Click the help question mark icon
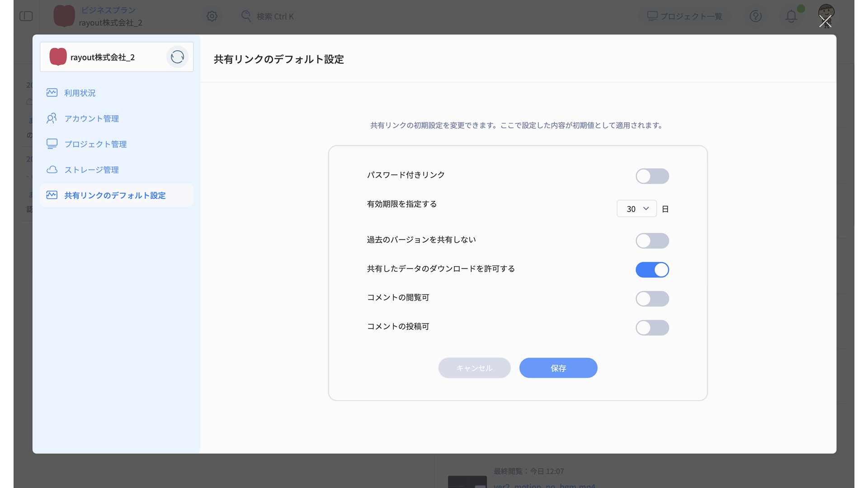The height and width of the screenshot is (488, 868). pyautogui.click(x=755, y=16)
